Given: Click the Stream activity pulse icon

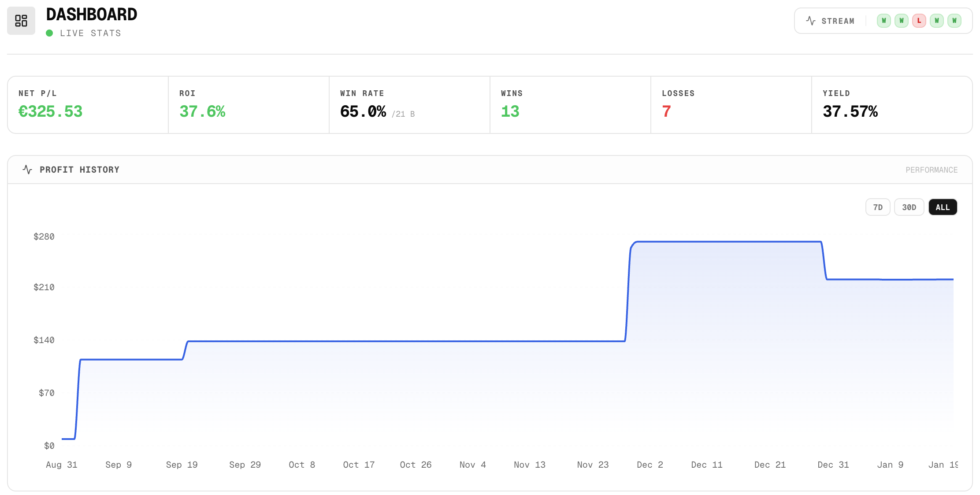Looking at the screenshot, I should 810,21.
